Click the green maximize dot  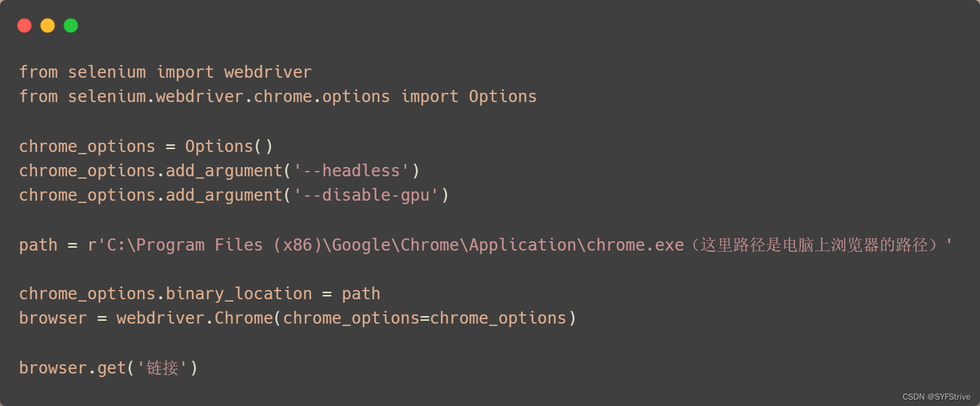click(71, 26)
